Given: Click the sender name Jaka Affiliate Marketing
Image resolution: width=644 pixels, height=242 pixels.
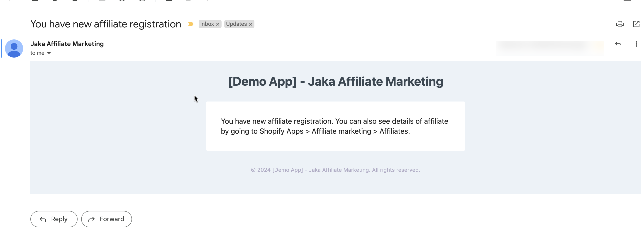Looking at the screenshot, I should [67, 44].
